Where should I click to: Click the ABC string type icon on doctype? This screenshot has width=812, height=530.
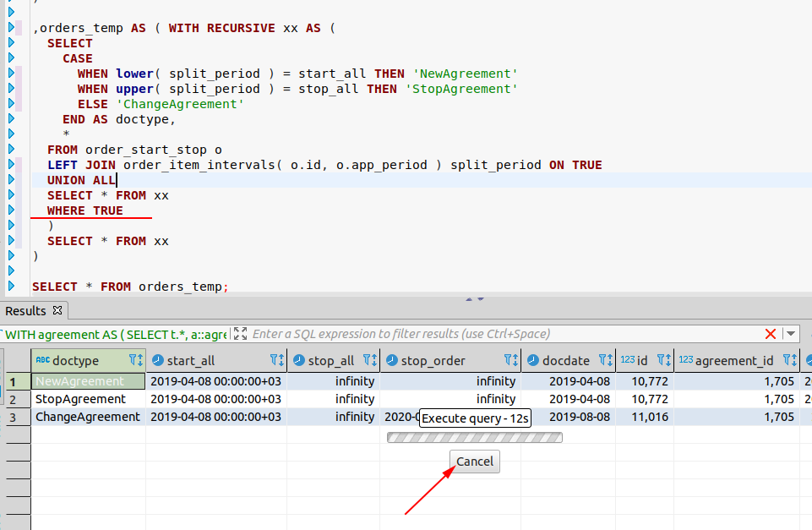click(41, 360)
